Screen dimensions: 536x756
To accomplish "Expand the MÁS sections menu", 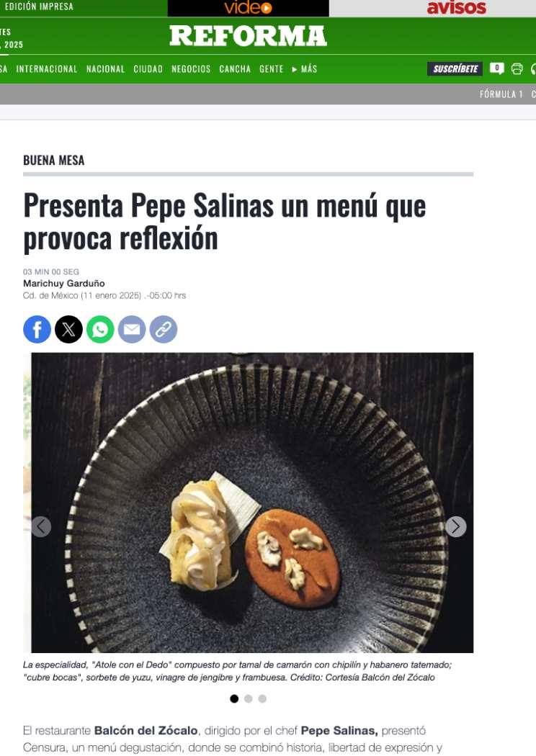I will click(305, 69).
